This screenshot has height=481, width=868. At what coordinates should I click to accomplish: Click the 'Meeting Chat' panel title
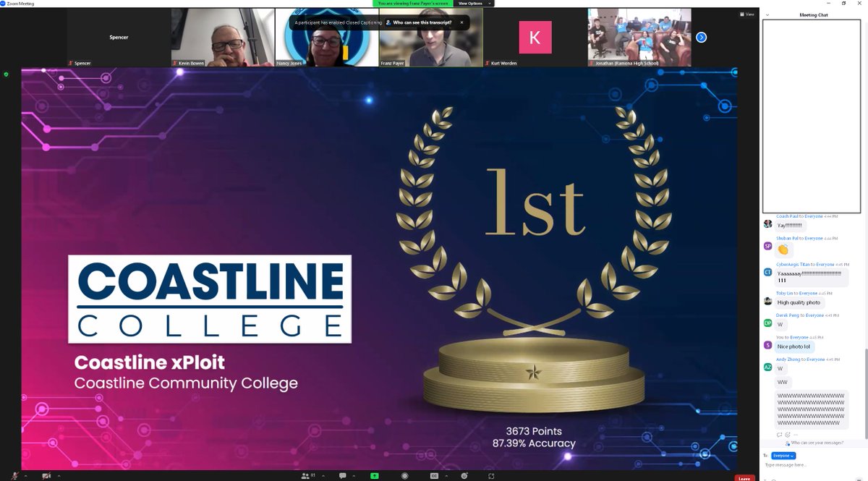coord(814,15)
